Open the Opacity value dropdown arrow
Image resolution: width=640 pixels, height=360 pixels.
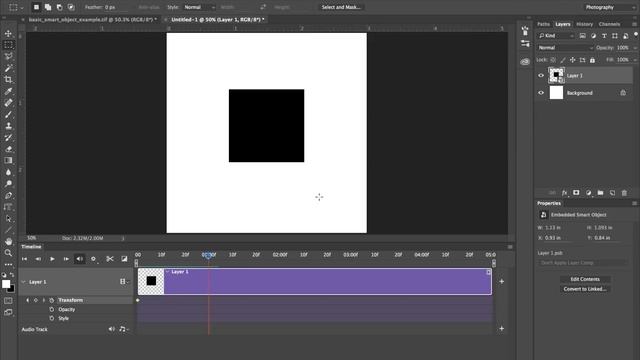click(x=635, y=48)
